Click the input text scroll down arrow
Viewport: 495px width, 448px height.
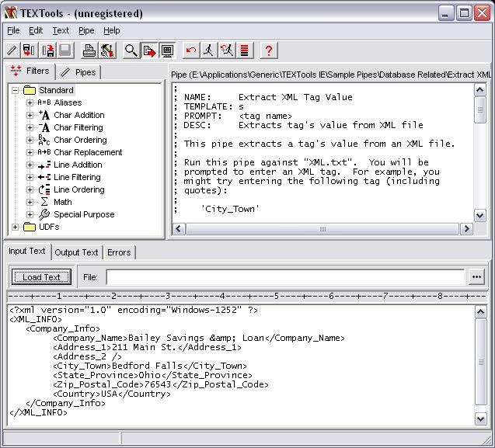point(480,419)
